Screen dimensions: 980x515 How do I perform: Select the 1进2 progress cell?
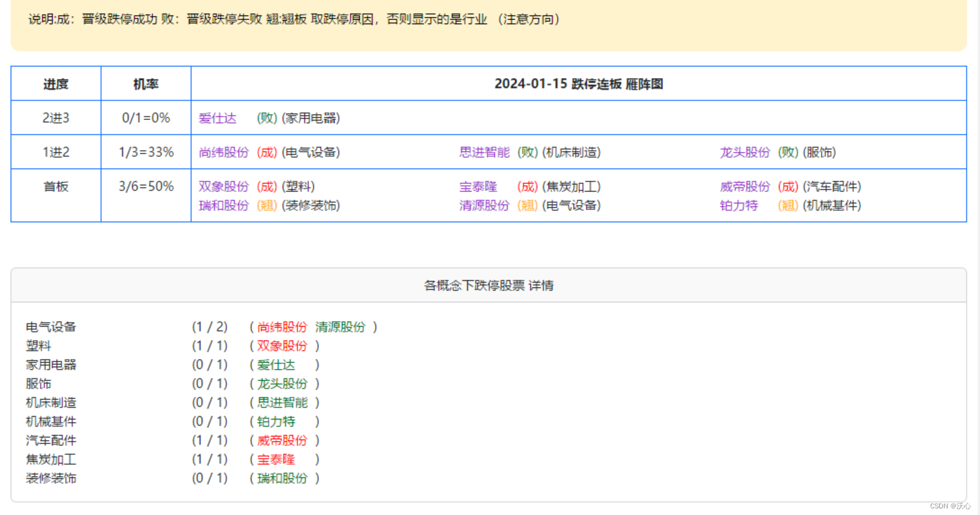pyautogui.click(x=56, y=152)
